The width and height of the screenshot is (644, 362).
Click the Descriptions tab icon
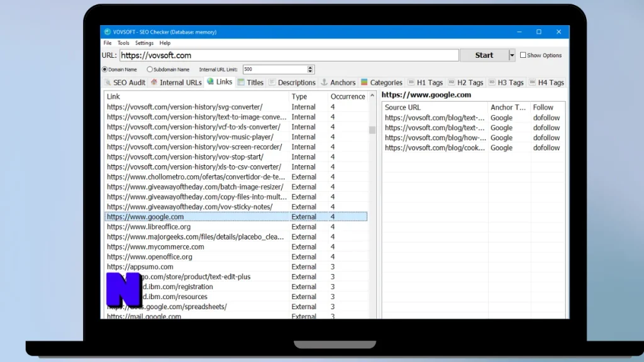pos(272,82)
